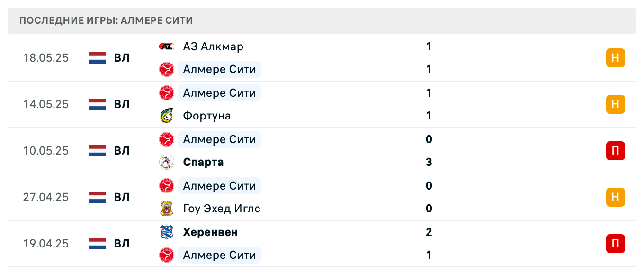Click the ВЛ league label for 27.04.25
Image resolution: width=644 pixels, height=274 pixels.
click(x=122, y=197)
